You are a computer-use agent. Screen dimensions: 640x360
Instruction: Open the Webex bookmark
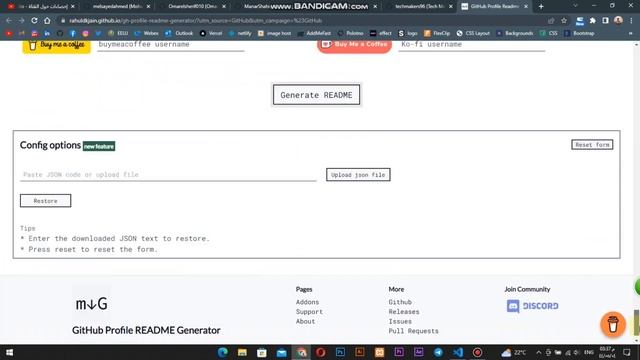(146, 33)
